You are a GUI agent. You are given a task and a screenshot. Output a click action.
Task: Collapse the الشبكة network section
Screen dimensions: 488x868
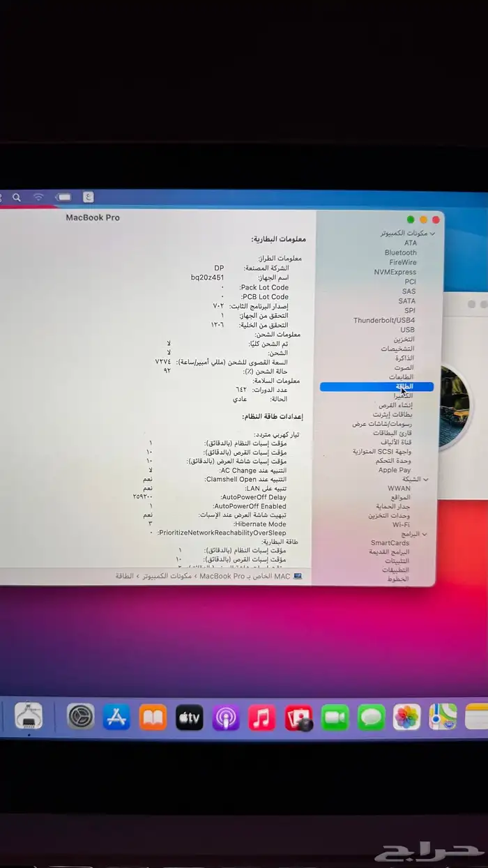coord(426,480)
